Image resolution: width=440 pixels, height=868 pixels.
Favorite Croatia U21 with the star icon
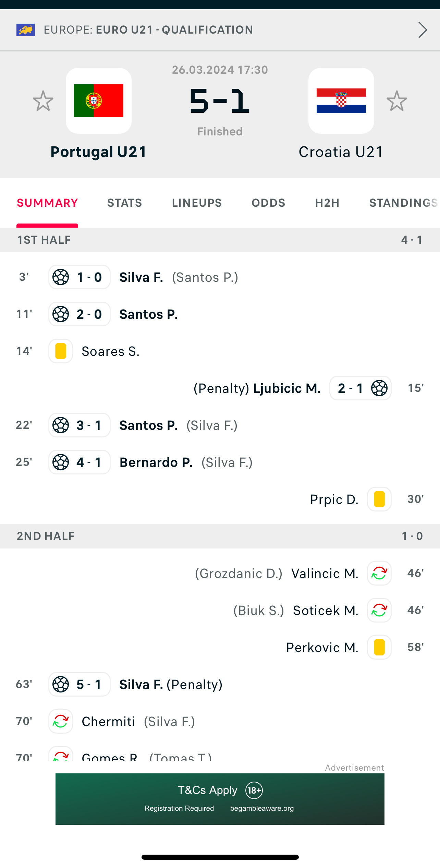[397, 101]
